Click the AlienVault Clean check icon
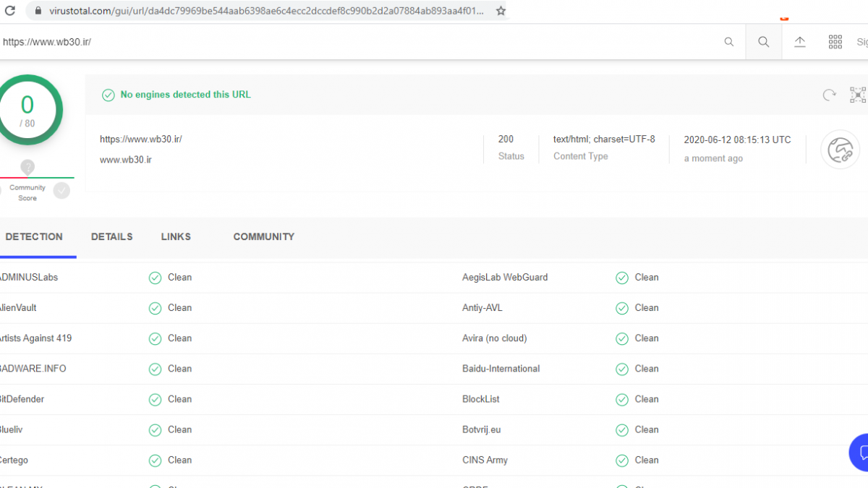 pos(155,308)
